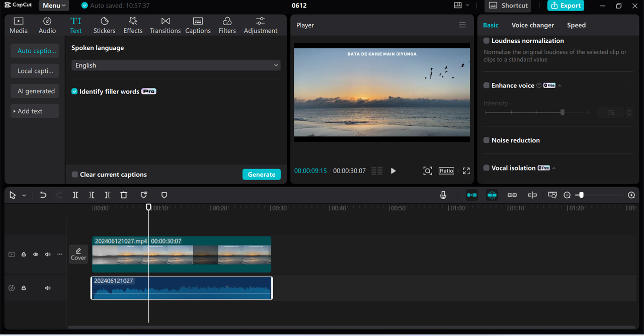Click Generate to create captions
Screen dimensions: 644x336
pos(262,175)
